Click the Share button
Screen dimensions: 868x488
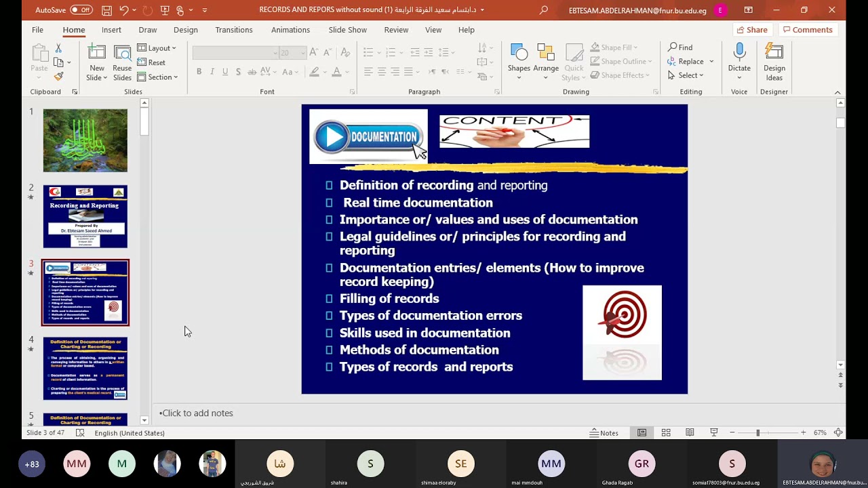pos(751,30)
